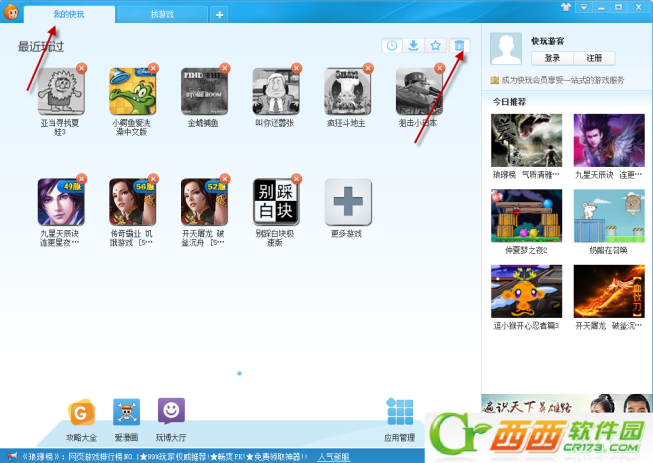The image size is (653, 463).
Task: Show recently played via clock icon
Action: tap(392, 45)
